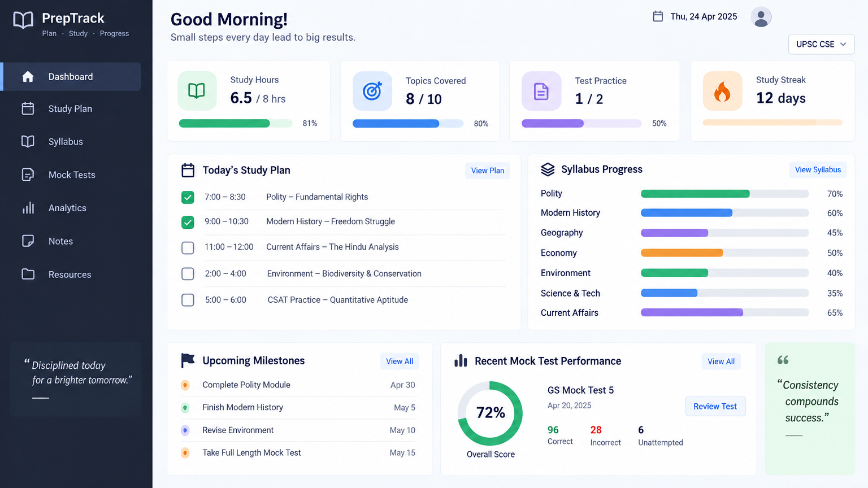Uncheck the Polity – Fundamental Rights task
This screenshot has height=488, width=868.
(x=188, y=197)
